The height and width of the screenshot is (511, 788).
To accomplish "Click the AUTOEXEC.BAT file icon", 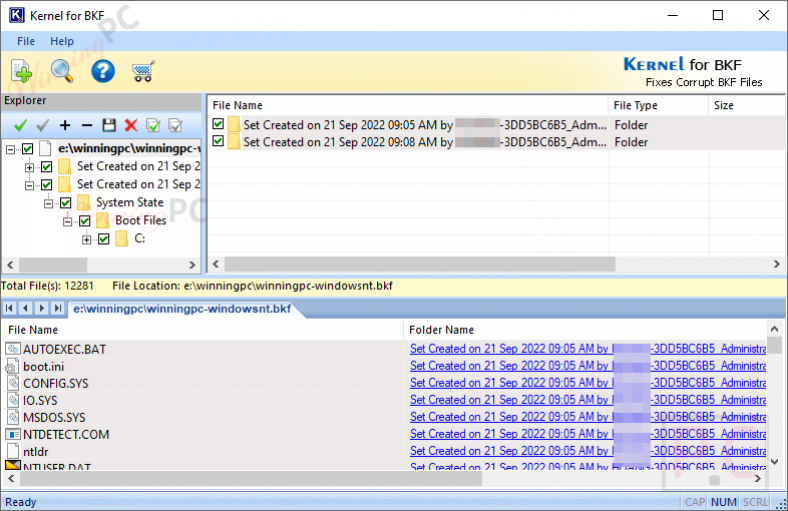I will click(13, 349).
